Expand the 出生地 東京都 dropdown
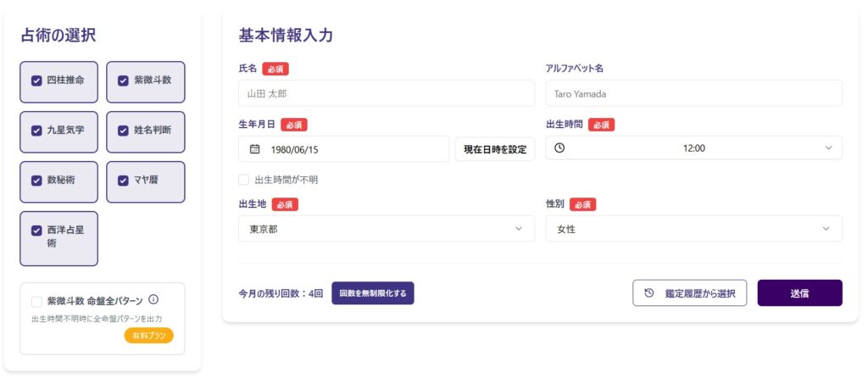 pos(387,229)
